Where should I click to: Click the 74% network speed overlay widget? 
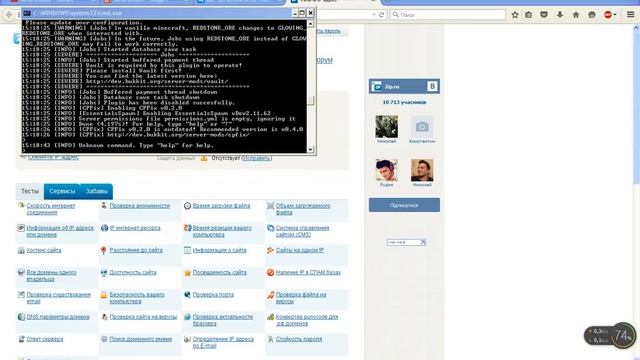point(611,336)
